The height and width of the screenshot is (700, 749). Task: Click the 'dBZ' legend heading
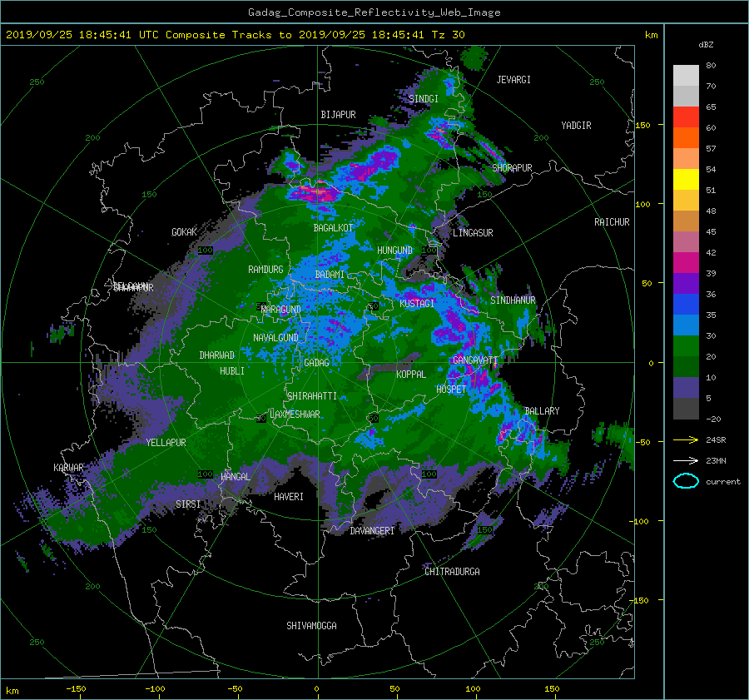[x=706, y=45]
